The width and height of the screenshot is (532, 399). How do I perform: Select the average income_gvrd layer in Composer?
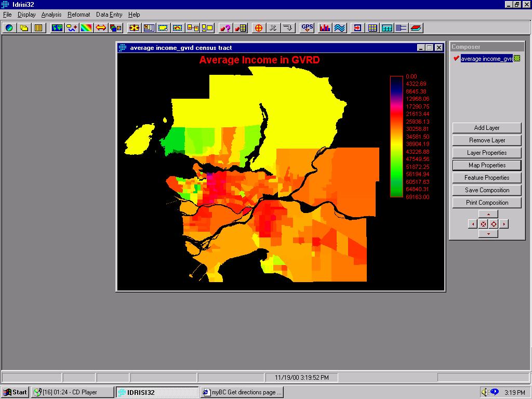click(486, 59)
